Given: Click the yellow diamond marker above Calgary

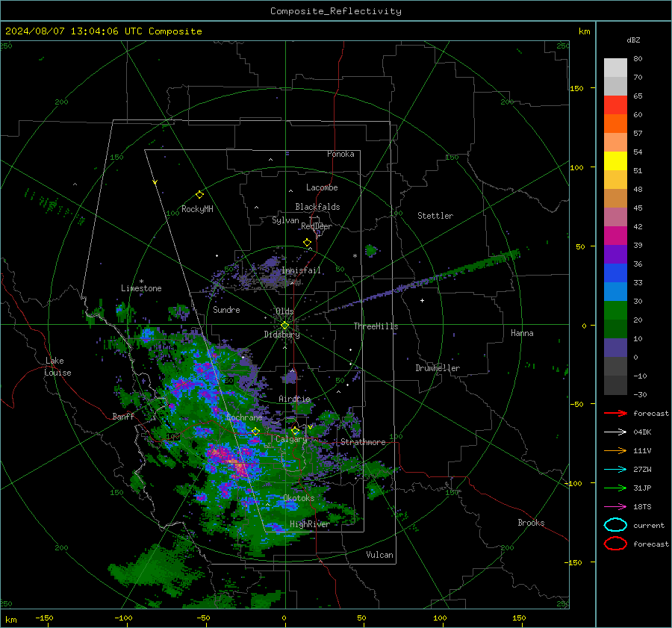Looking at the screenshot, I should tap(295, 430).
